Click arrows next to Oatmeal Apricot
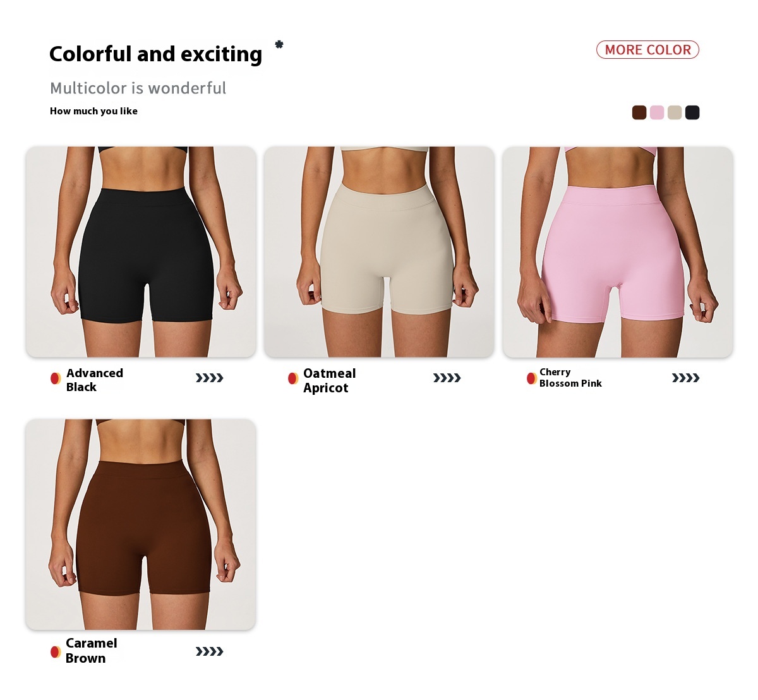 point(447,378)
